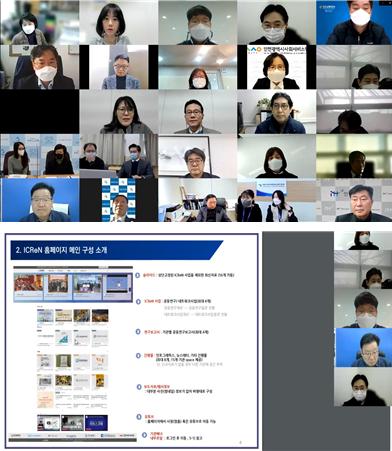
Task: Select the circle bullet next to 연구보고서
Action: tap(138, 332)
